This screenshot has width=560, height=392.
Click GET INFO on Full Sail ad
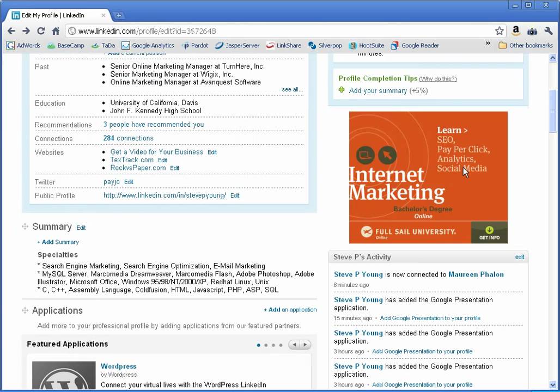[x=489, y=232]
